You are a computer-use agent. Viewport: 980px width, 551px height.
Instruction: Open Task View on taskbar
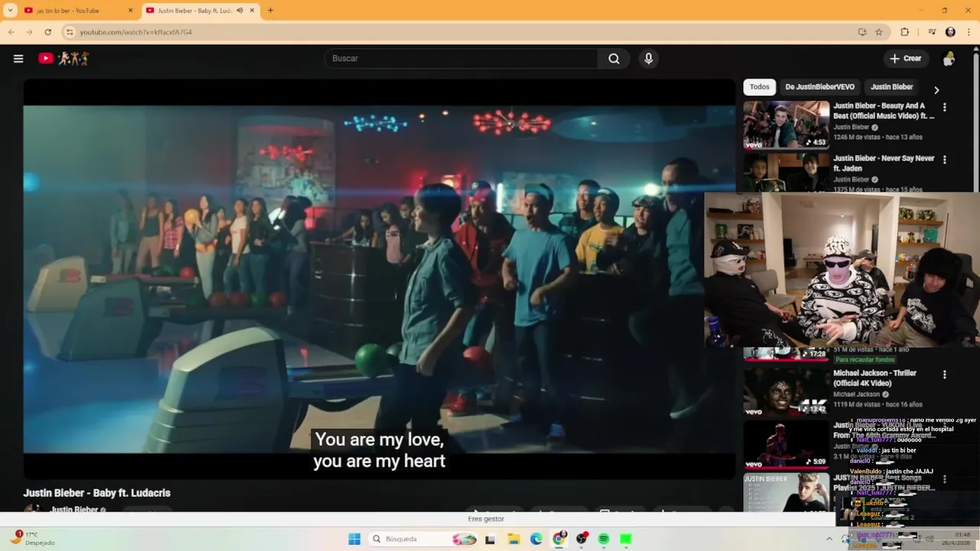point(490,539)
